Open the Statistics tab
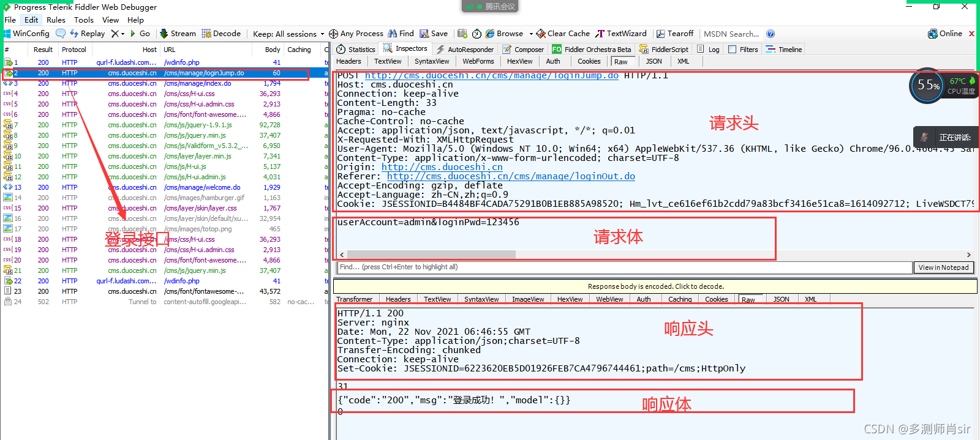 tap(356, 50)
